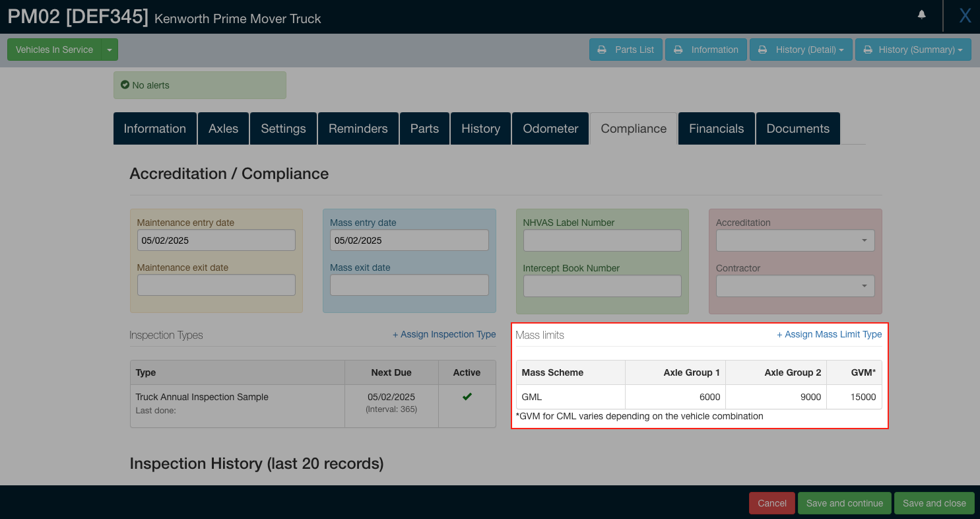Click the Assign Inspection Type link
This screenshot has height=519, width=980.
pyautogui.click(x=444, y=334)
